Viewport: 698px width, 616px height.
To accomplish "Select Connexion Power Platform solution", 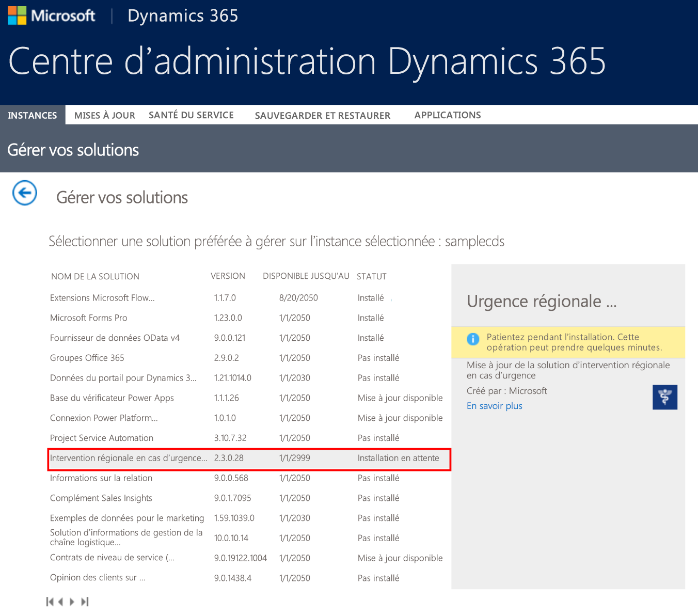I will (249, 418).
